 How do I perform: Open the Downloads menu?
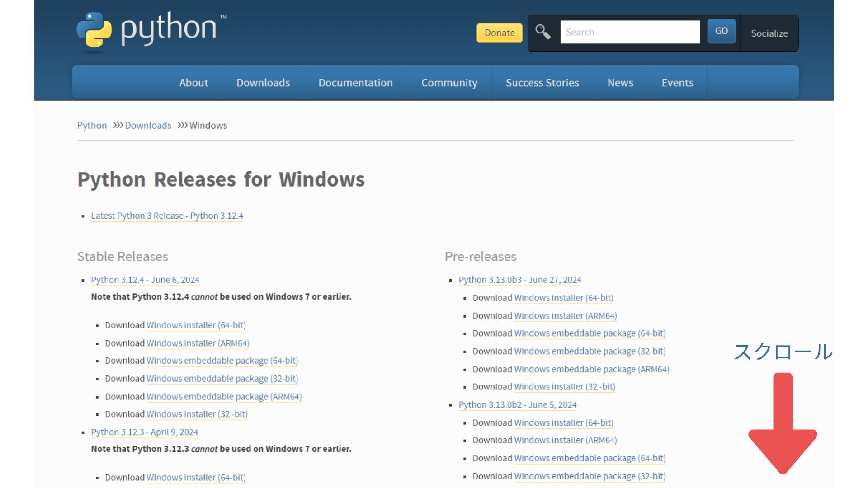[x=263, y=83]
